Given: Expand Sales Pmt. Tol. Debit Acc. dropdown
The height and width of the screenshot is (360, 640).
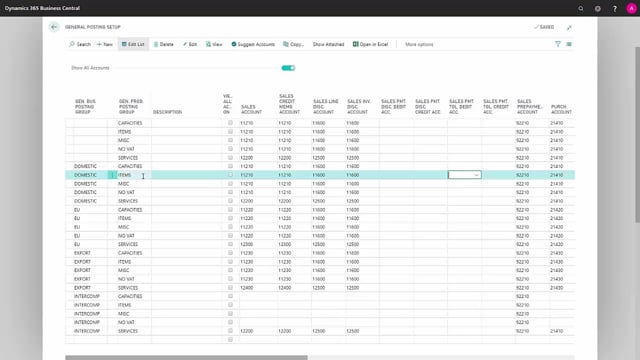Looking at the screenshot, I should pyautogui.click(x=476, y=175).
